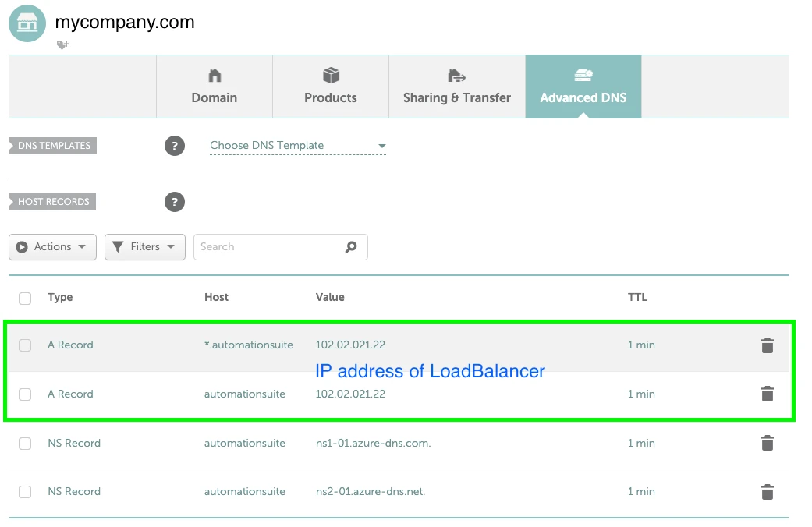Screen dimensions: 812x527
Task: Click the HOST RECORDS section label
Action: coord(52,202)
